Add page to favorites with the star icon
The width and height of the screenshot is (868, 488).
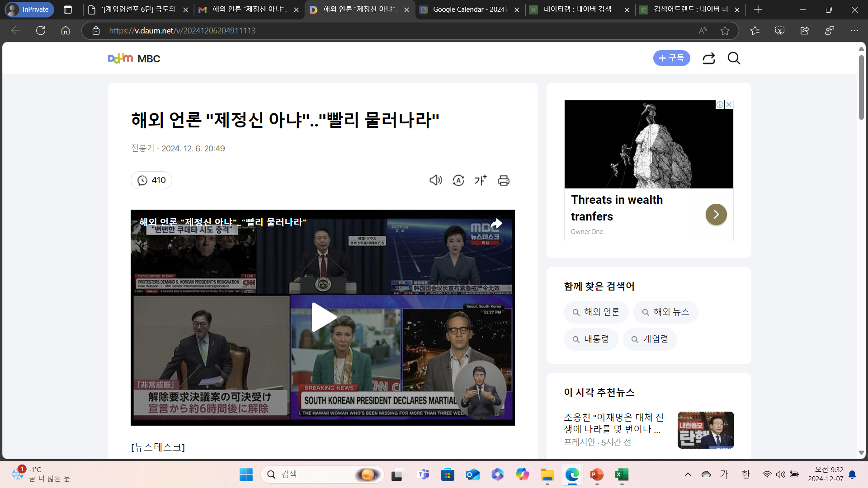click(725, 31)
